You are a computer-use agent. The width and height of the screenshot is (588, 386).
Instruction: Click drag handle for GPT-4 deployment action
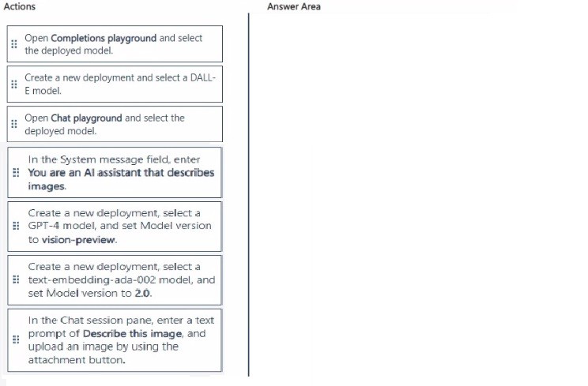(x=16, y=226)
